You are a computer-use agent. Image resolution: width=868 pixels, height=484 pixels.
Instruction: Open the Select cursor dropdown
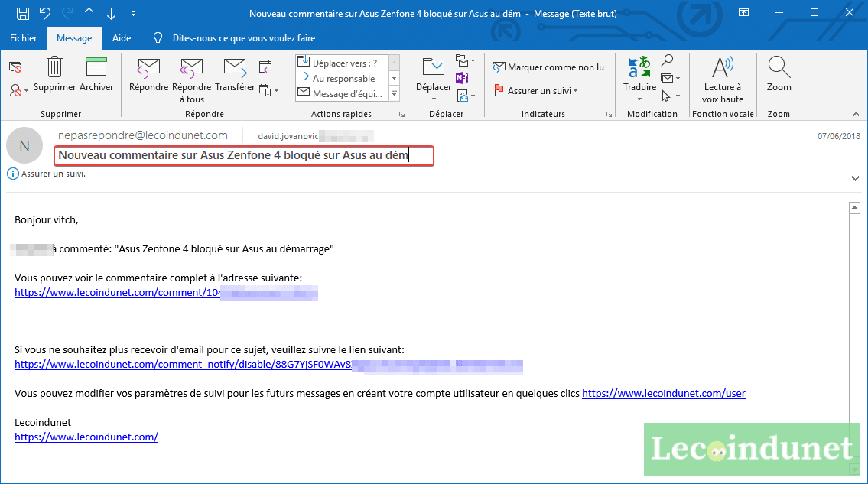click(x=671, y=96)
